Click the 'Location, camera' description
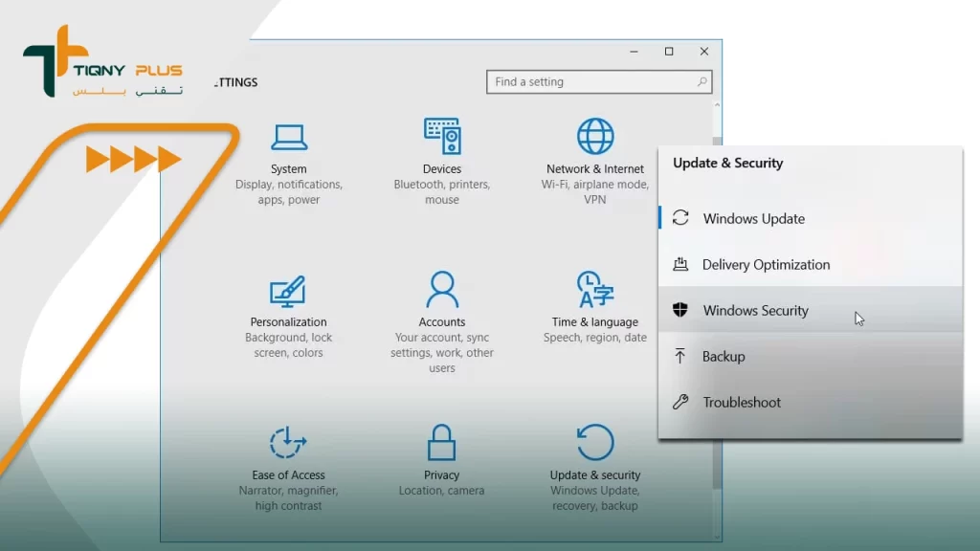Screen dimensions: 980x551 point(441,491)
